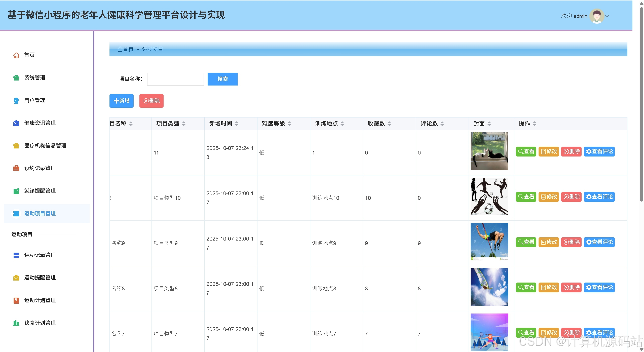Image resolution: width=644 pixels, height=352 pixels.
Task: Click the 预约记录管理 briefcase icon
Action: coord(16,168)
